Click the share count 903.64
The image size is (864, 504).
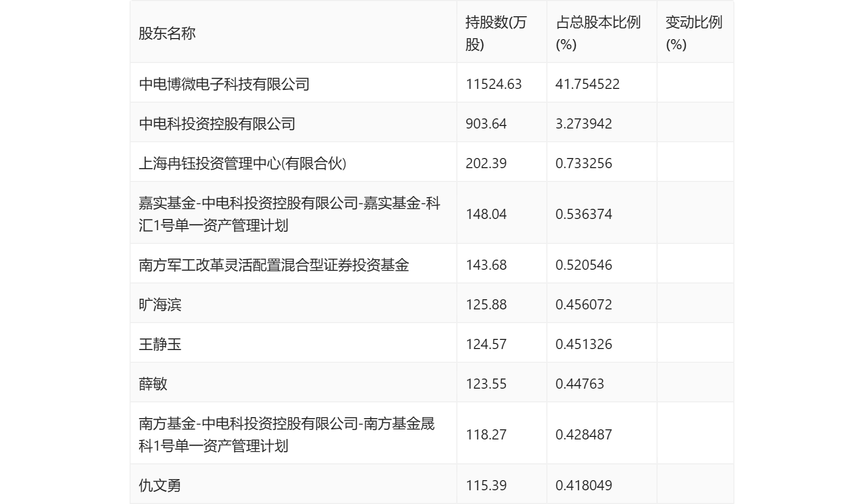[486, 123]
